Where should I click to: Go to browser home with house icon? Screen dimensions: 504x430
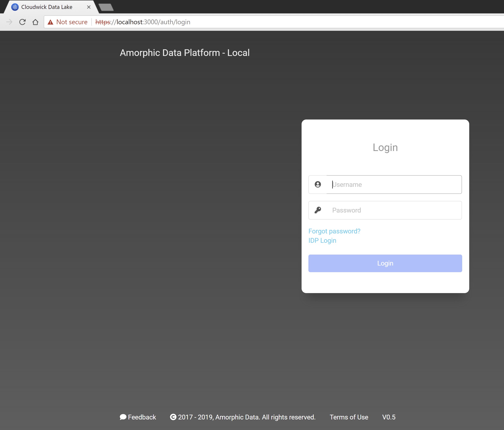[35, 22]
